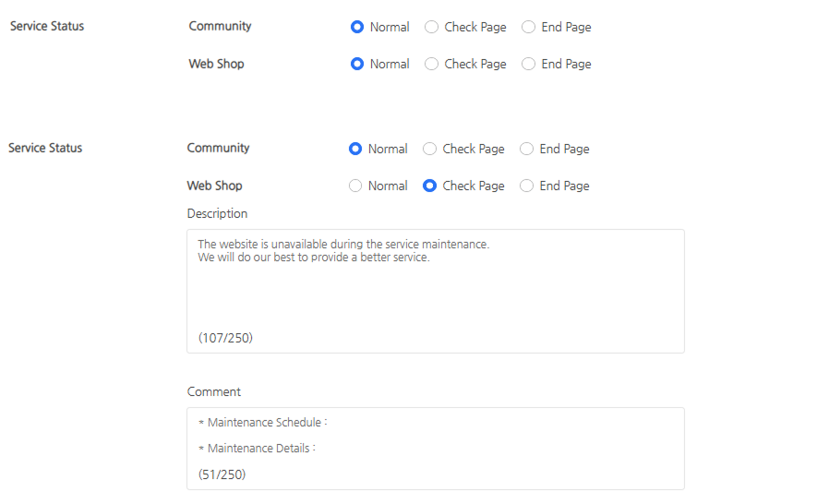Image resolution: width=829 pixels, height=504 pixels.
Task: Click the (107/250) character counter
Action: pyautogui.click(x=225, y=338)
